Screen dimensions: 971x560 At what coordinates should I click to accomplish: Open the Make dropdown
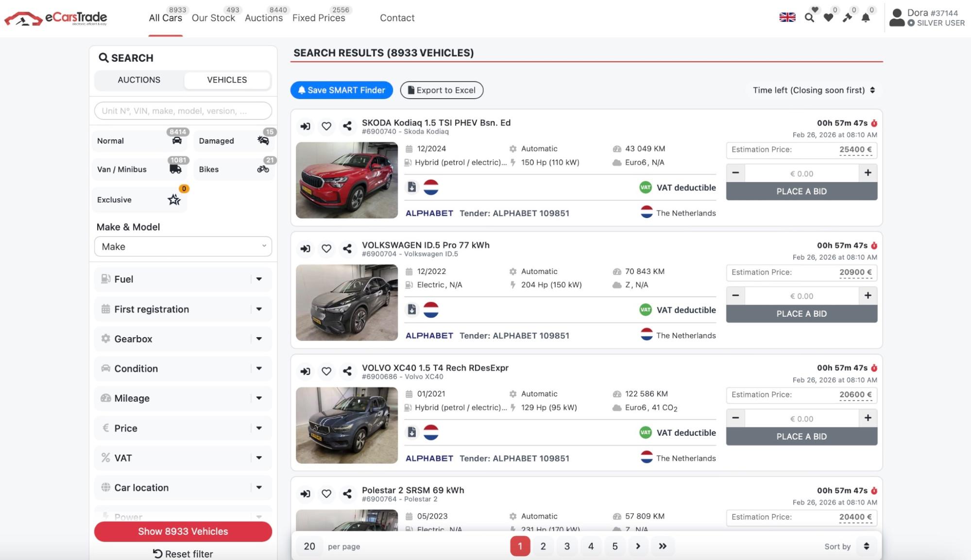click(x=183, y=247)
